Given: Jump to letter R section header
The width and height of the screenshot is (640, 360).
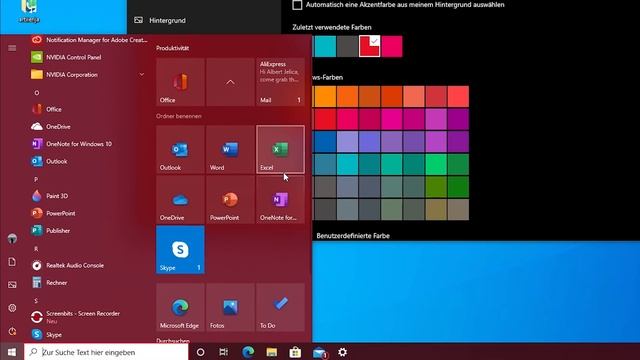Looking at the screenshot, I should (x=36, y=249).
